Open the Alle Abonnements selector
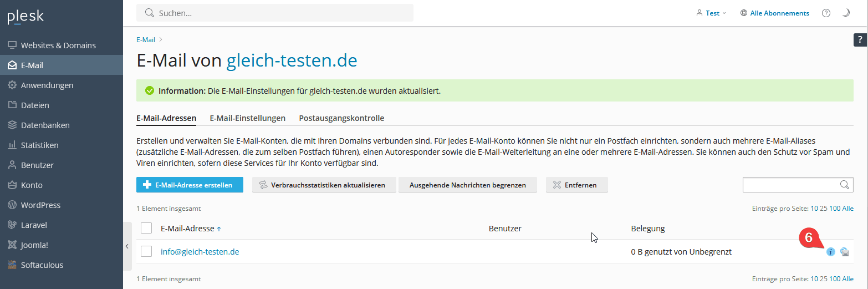The image size is (868, 289). [x=774, y=13]
